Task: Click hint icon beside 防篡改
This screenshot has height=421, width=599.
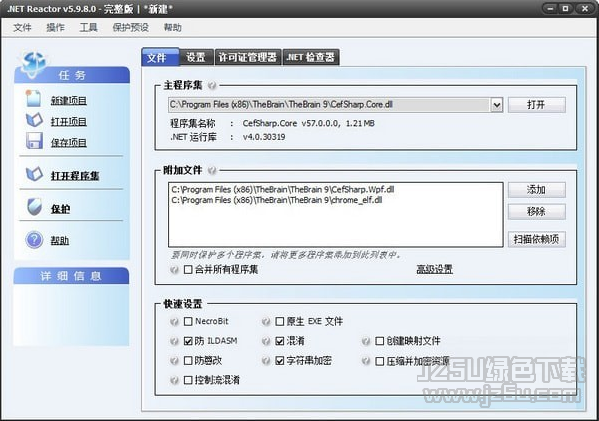Action: click(x=175, y=361)
